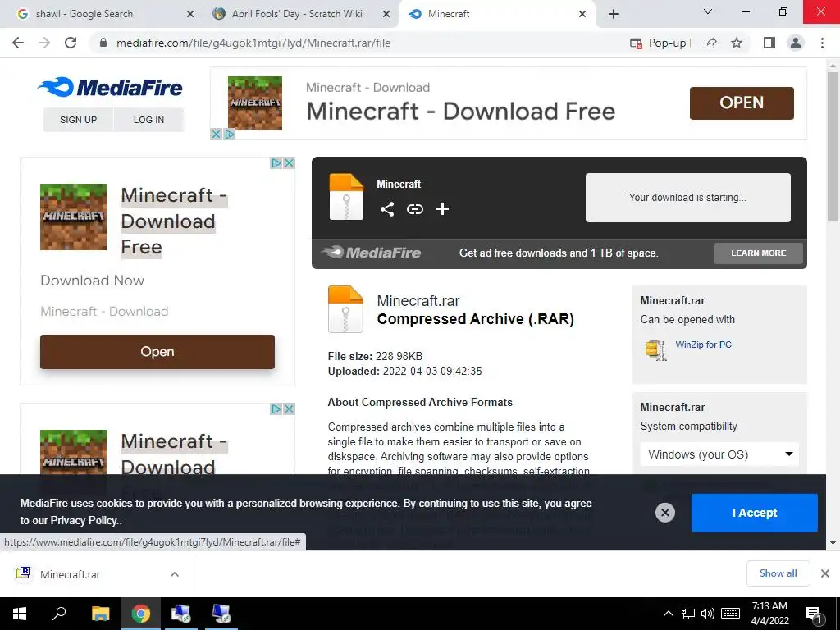This screenshot has width=840, height=630.
Task: Open a new tab with the plus button
Action: point(614,14)
